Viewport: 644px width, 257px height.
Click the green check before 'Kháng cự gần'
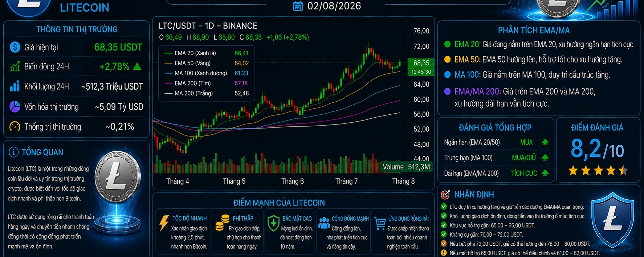[x=444, y=234]
